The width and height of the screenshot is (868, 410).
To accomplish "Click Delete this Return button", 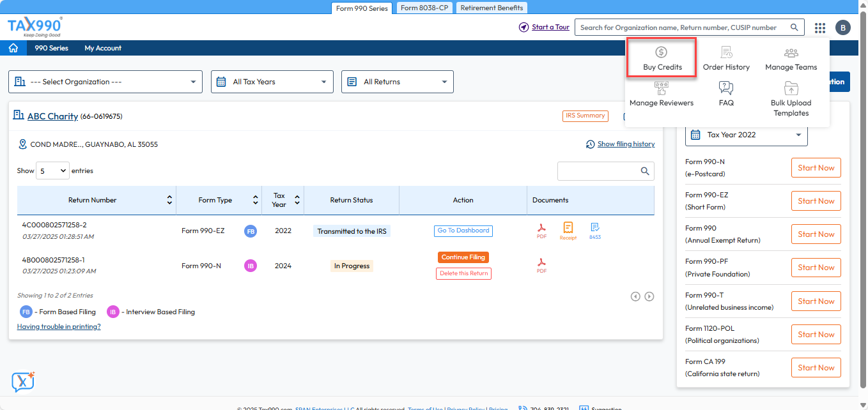I will pyautogui.click(x=463, y=273).
